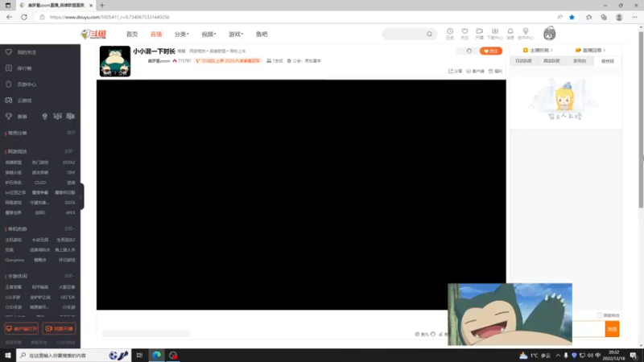Open the taskbar notification center
644x362 pixels.
click(x=634, y=355)
